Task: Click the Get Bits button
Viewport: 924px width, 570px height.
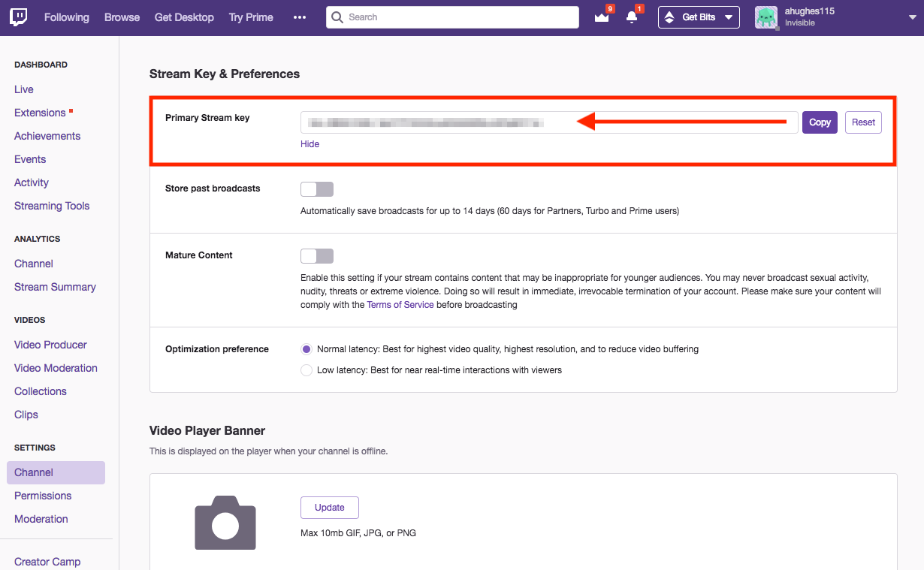Action: (x=699, y=17)
